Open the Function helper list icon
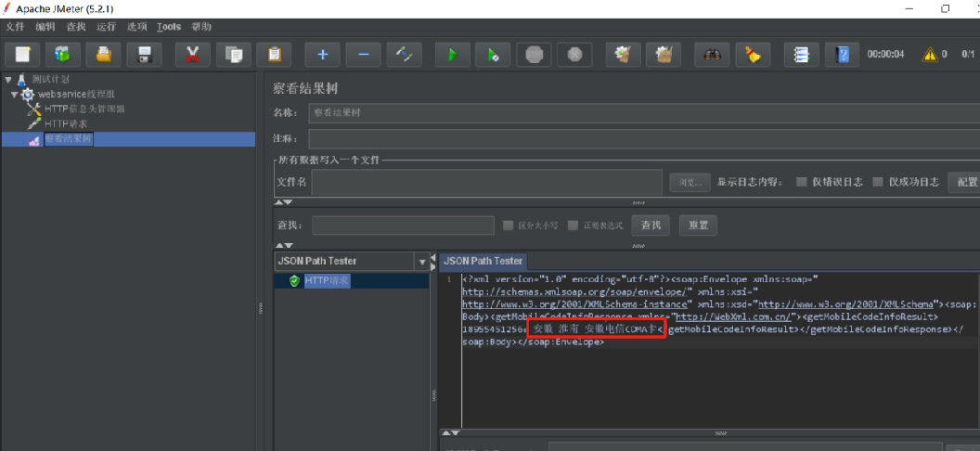Screen dimensions: 980x451 click(801, 55)
